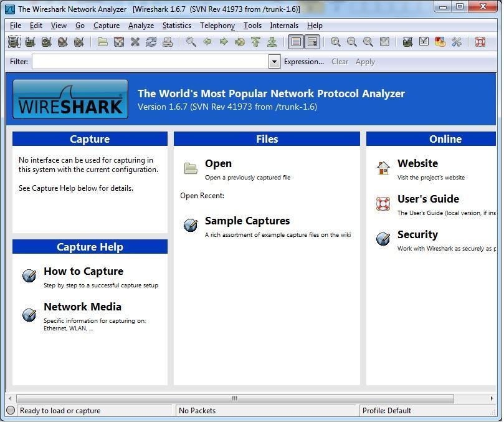The image size is (504, 422).
Task: Click 'Profile: Default' in status bar
Action: [387, 411]
